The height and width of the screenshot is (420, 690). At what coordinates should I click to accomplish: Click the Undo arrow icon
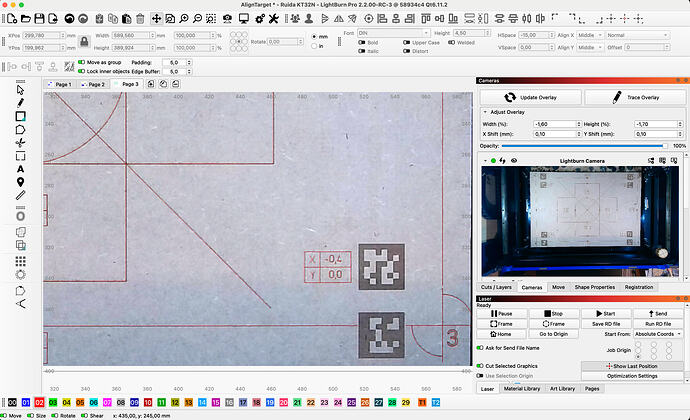click(69, 18)
